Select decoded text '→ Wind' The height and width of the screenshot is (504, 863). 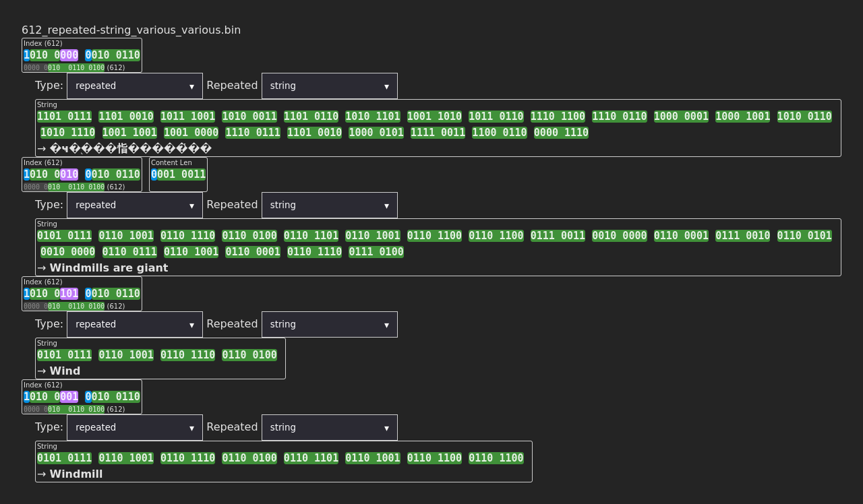point(59,371)
